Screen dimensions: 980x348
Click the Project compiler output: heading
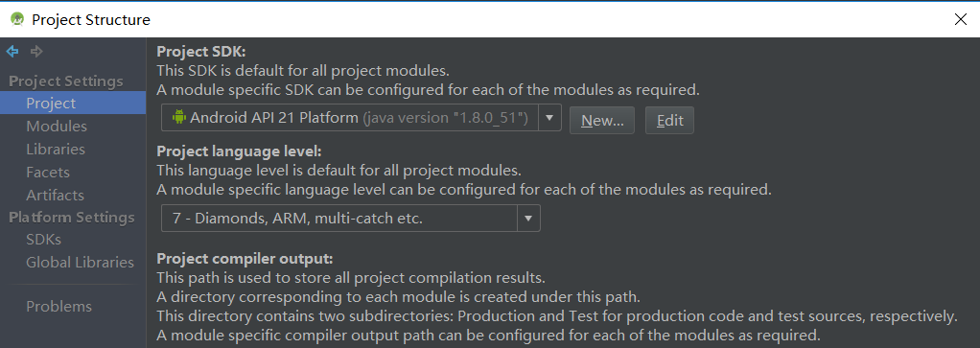pyautogui.click(x=245, y=259)
